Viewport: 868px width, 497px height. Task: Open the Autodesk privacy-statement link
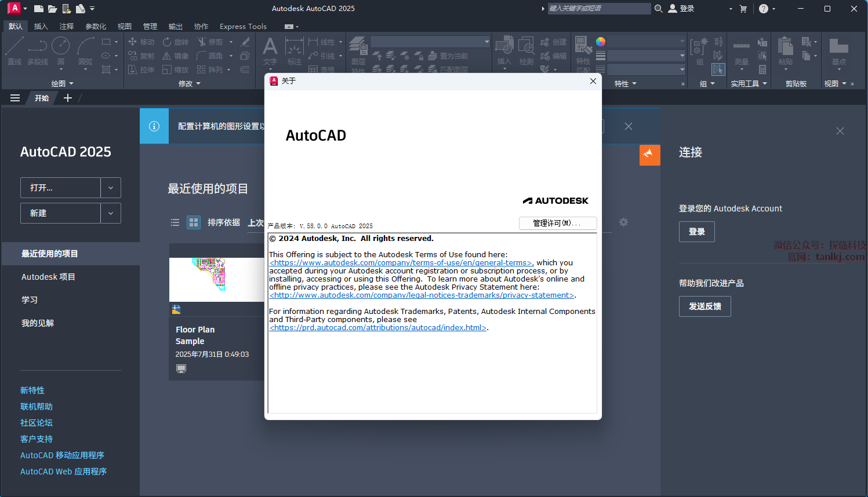[x=422, y=295]
